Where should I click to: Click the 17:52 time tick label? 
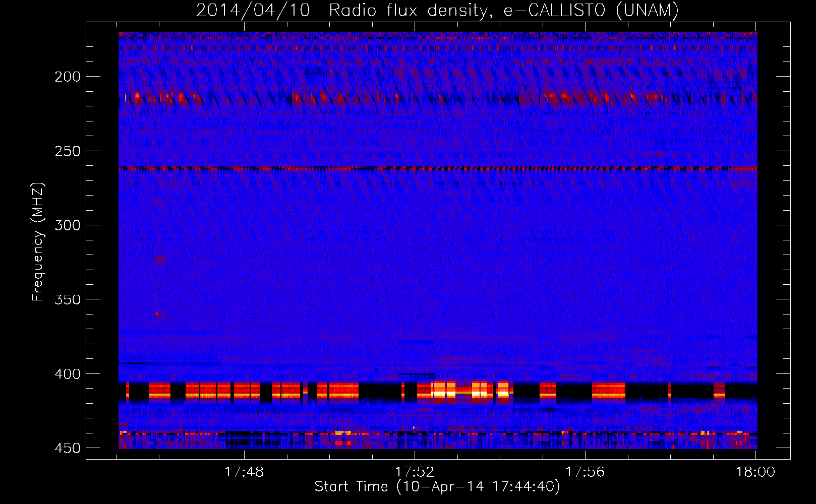tap(415, 472)
